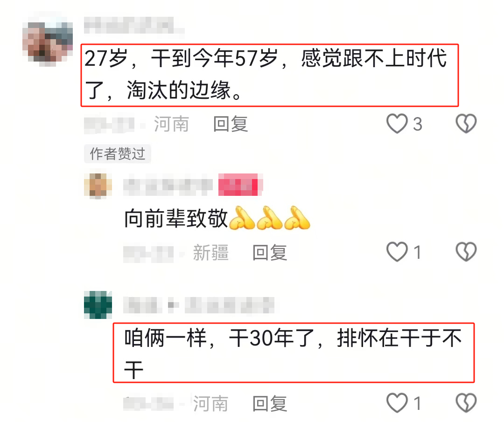Reply to the 新疆 comment
This screenshot has width=504, height=422.
click(270, 252)
